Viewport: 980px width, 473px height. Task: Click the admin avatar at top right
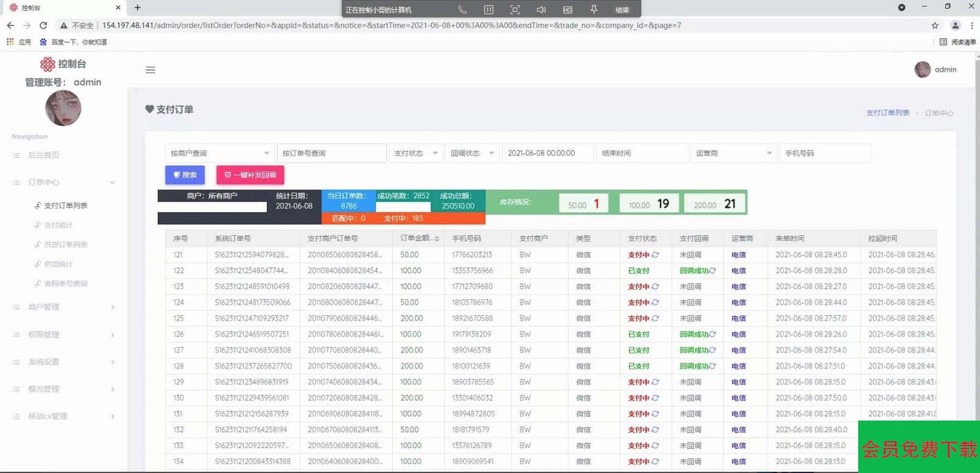click(x=923, y=69)
